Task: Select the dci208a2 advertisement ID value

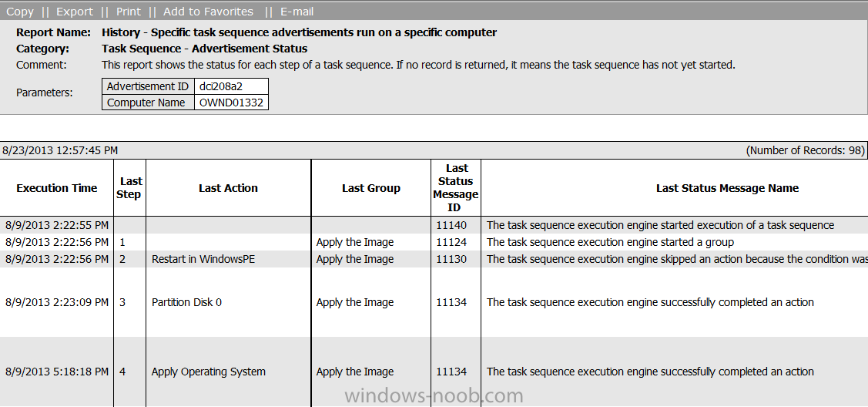Action: pos(231,86)
